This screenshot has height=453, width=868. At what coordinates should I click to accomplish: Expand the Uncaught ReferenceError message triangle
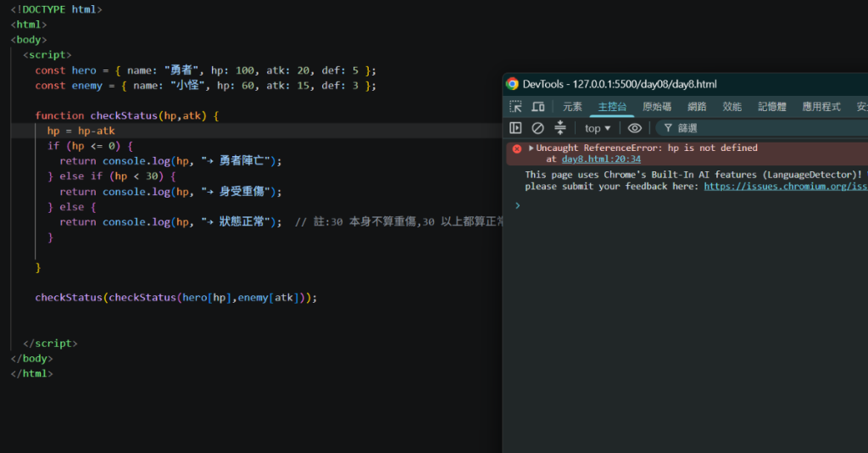(x=531, y=148)
